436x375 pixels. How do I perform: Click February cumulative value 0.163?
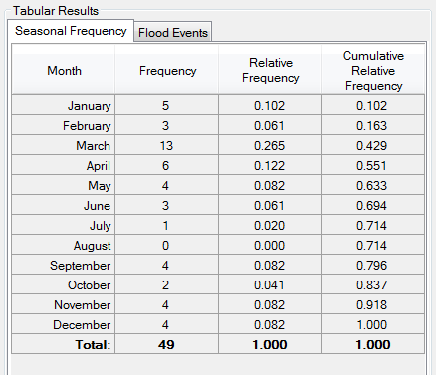click(x=373, y=125)
